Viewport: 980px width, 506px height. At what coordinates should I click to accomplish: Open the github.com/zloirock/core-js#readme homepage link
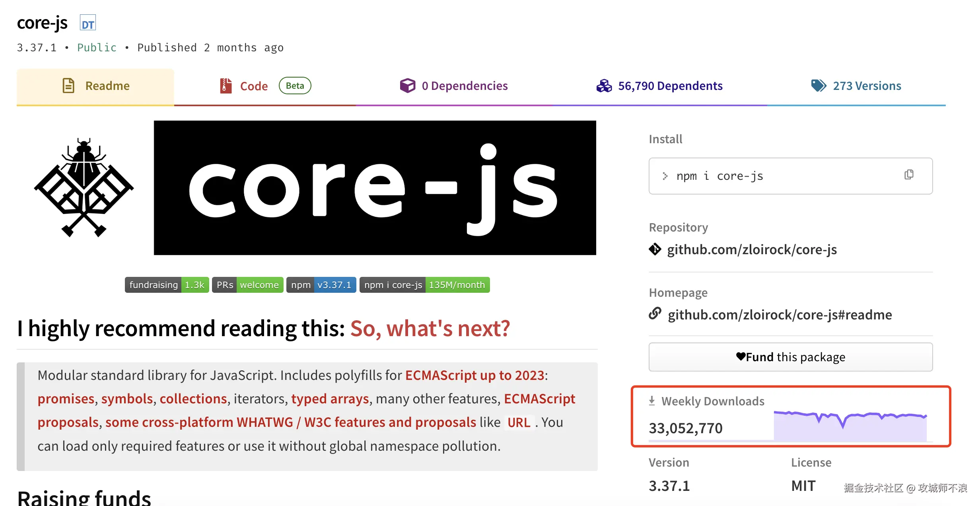click(x=780, y=315)
